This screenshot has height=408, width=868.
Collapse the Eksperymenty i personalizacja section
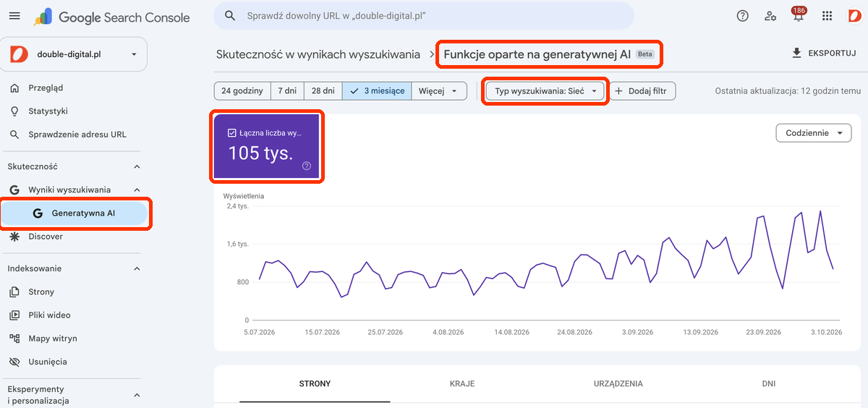[x=137, y=395]
